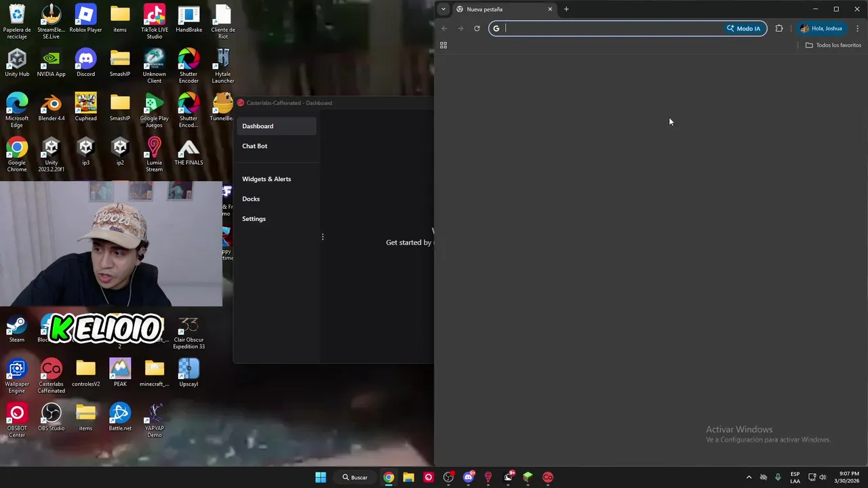The width and height of the screenshot is (868, 488).
Task: Open HandBrake desktop shortcut
Action: pos(189,19)
